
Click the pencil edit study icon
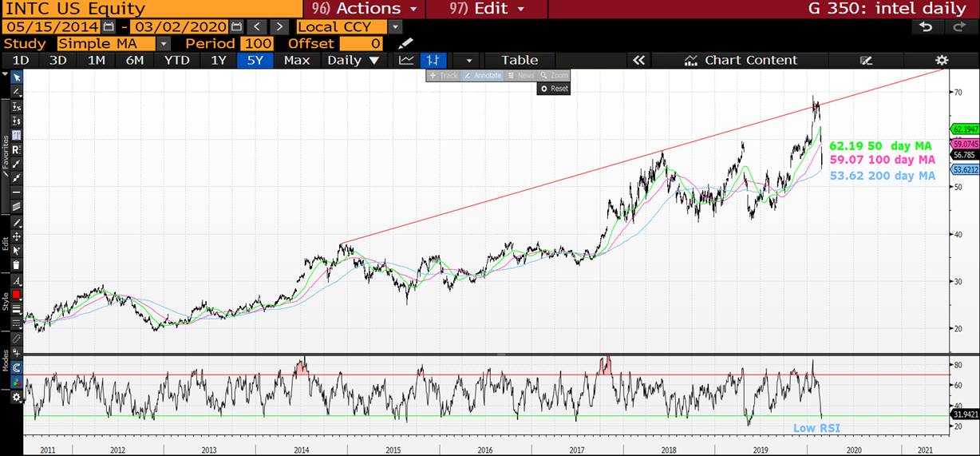pos(405,43)
